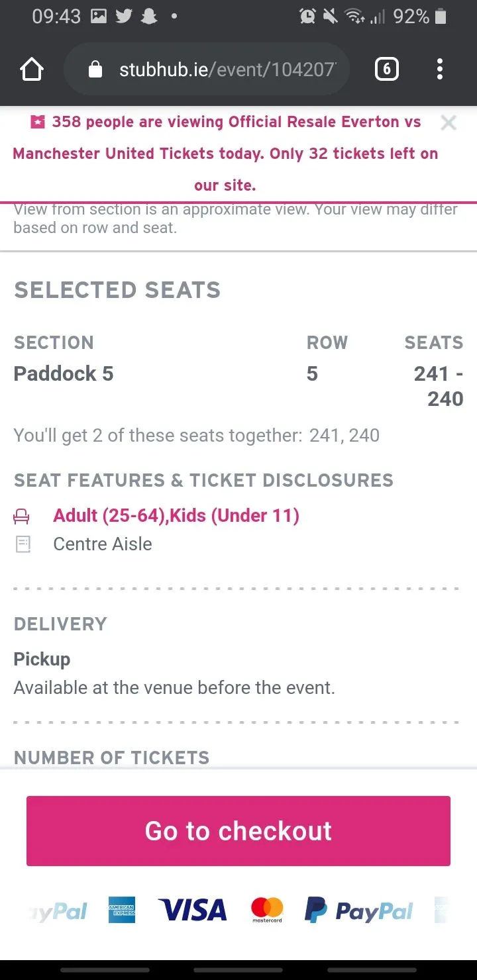Tap the Twitter notification icon in status bar
Screen dimensions: 477x980
pos(124,17)
